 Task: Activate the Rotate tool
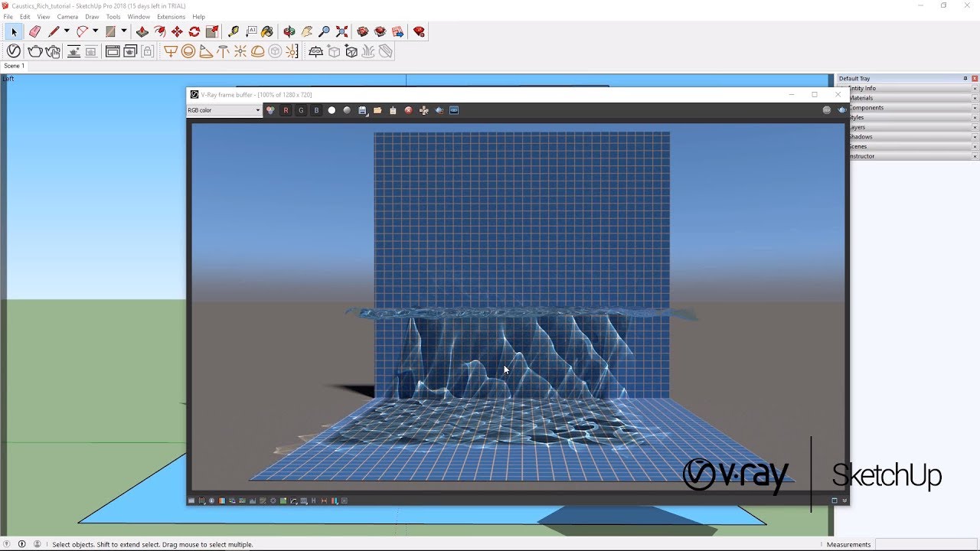pos(194,31)
